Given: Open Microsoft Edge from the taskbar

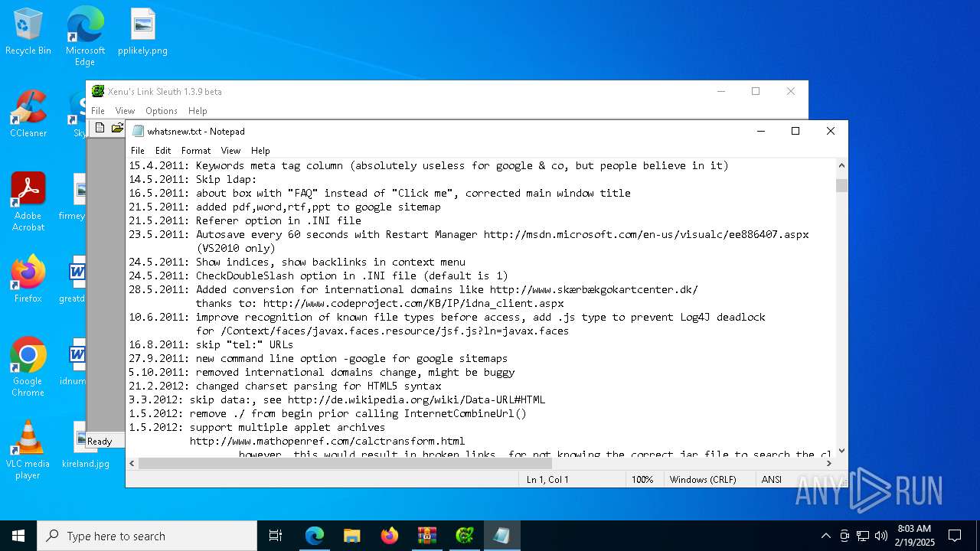Looking at the screenshot, I should pyautogui.click(x=315, y=536).
